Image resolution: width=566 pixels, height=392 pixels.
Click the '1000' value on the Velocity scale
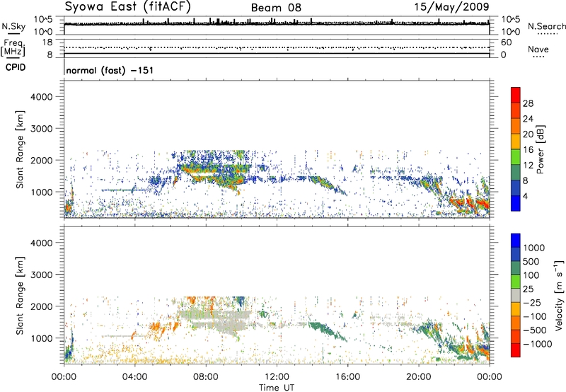pos(534,248)
